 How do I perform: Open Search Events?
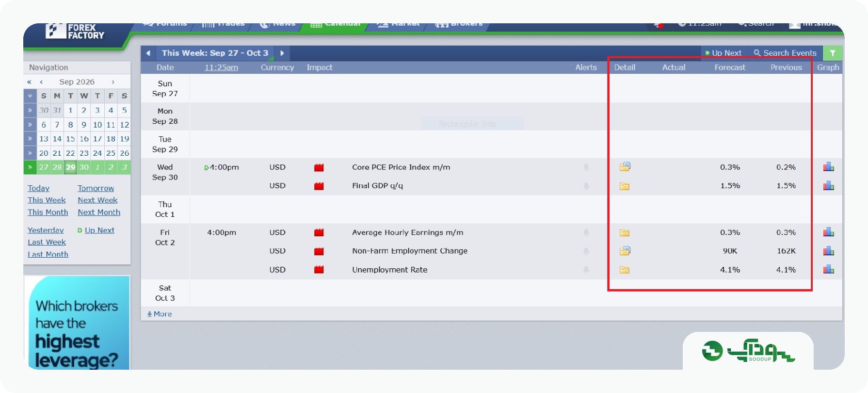click(785, 53)
